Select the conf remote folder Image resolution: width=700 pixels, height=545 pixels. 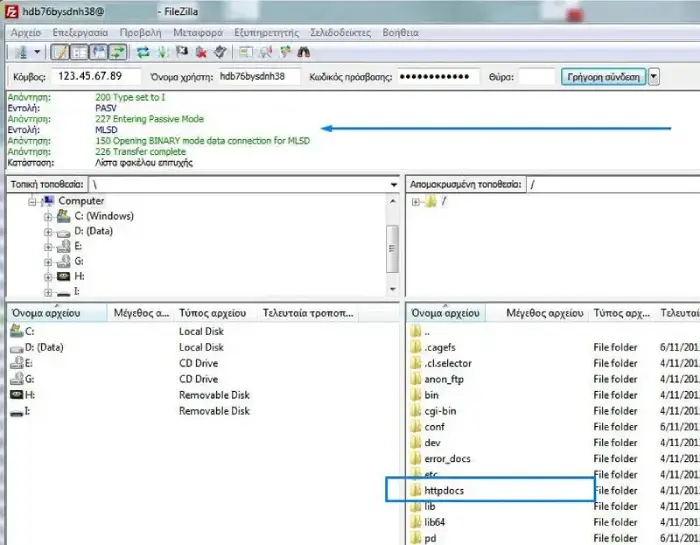coord(434,427)
